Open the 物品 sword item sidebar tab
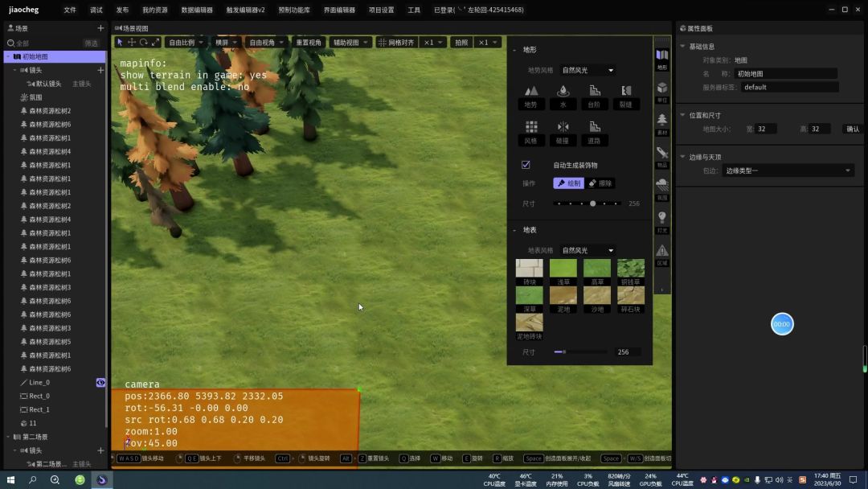Viewport: 868px width, 489px height. pos(662,158)
